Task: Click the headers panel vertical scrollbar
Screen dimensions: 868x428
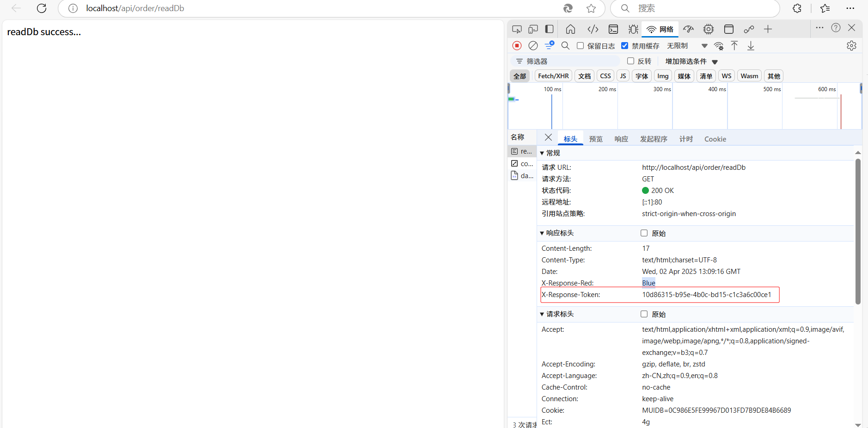Action: pos(858,231)
